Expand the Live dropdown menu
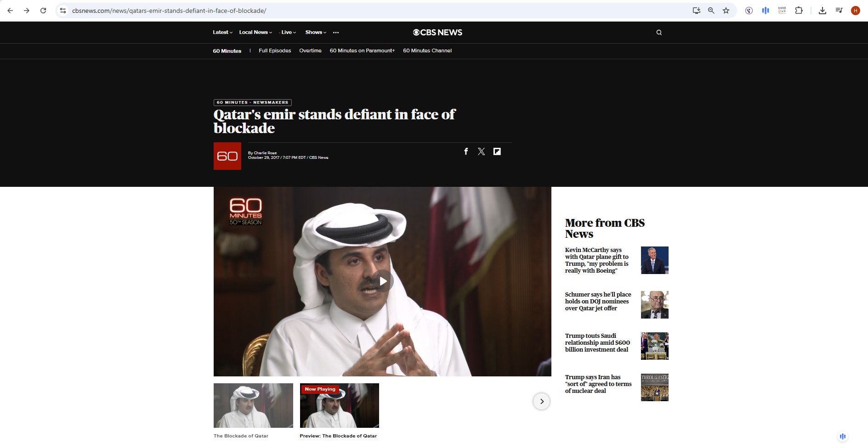The height and width of the screenshot is (448, 868). tap(288, 32)
